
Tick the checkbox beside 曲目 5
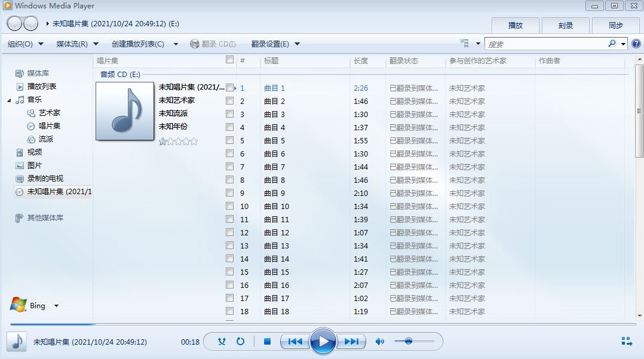(x=230, y=140)
